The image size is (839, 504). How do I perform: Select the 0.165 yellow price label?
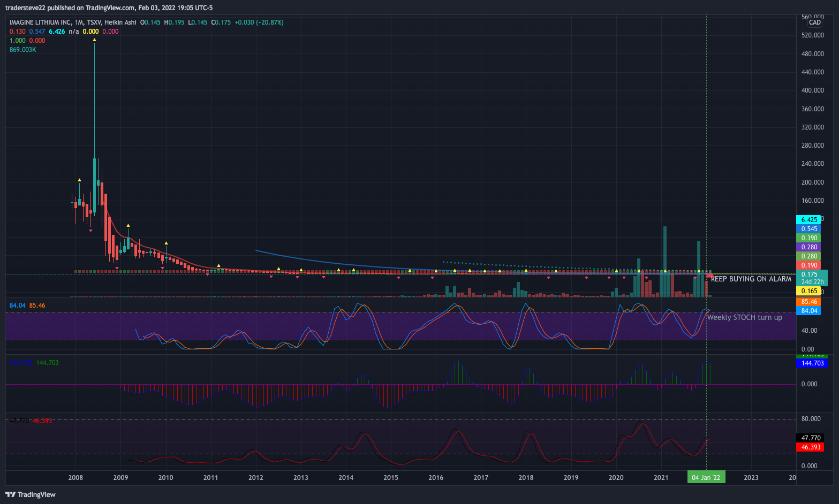(x=808, y=291)
